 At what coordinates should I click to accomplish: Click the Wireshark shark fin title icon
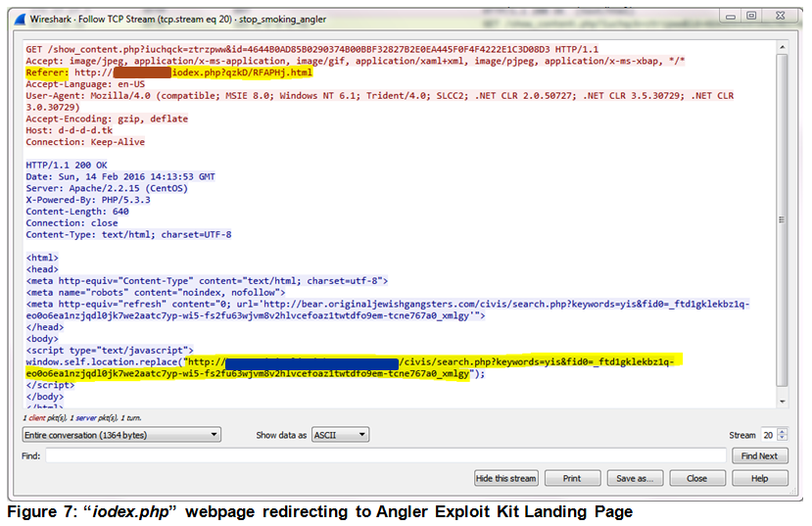click(x=20, y=20)
